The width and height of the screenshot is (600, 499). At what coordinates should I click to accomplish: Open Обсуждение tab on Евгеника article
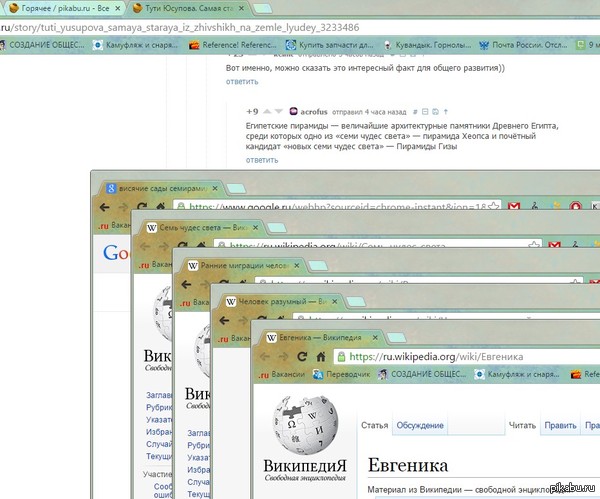[420, 425]
